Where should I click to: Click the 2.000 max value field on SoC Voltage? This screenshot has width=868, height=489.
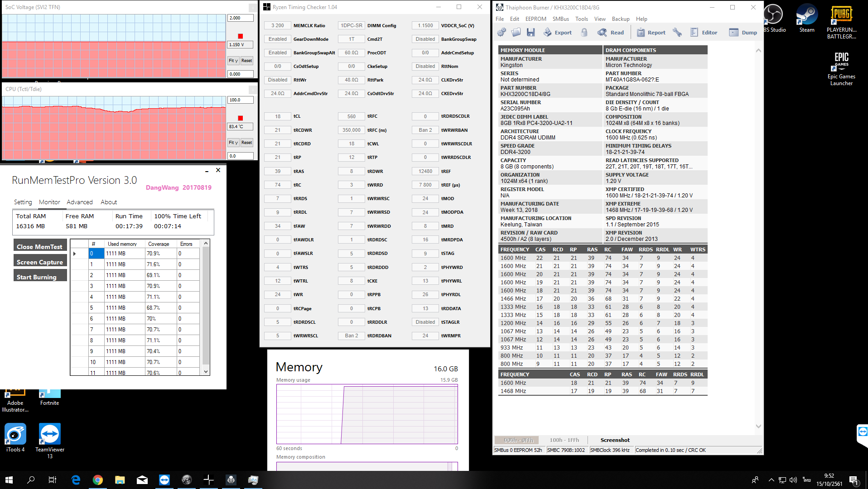[240, 18]
